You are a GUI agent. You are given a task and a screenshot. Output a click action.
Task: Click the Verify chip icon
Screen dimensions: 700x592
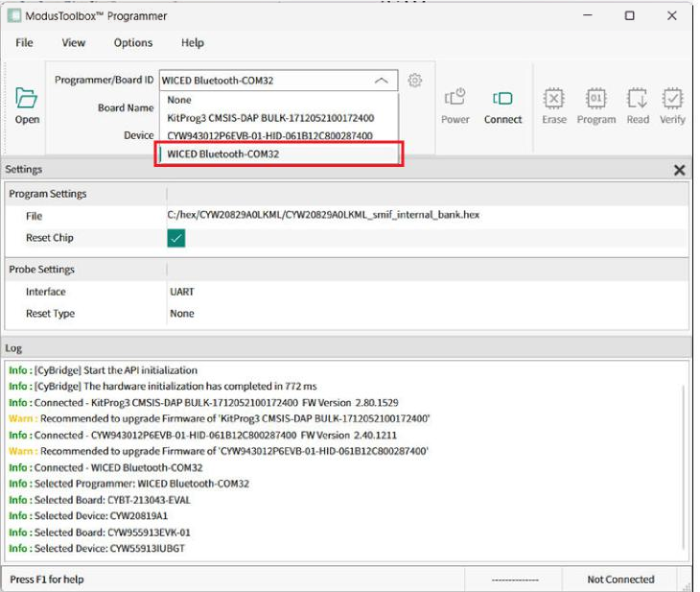click(672, 106)
